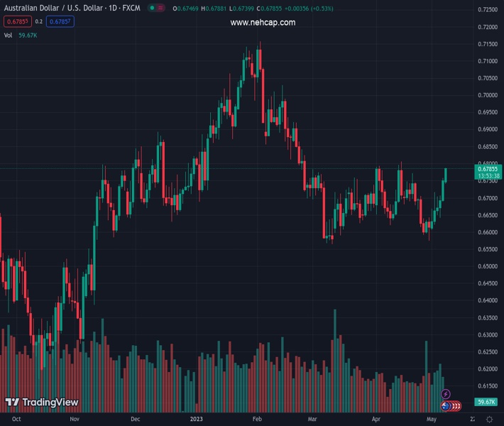Viewport: 504px width, 426px height.
Task: Click the green 59.67K volume label on axis
Action: (x=486, y=402)
